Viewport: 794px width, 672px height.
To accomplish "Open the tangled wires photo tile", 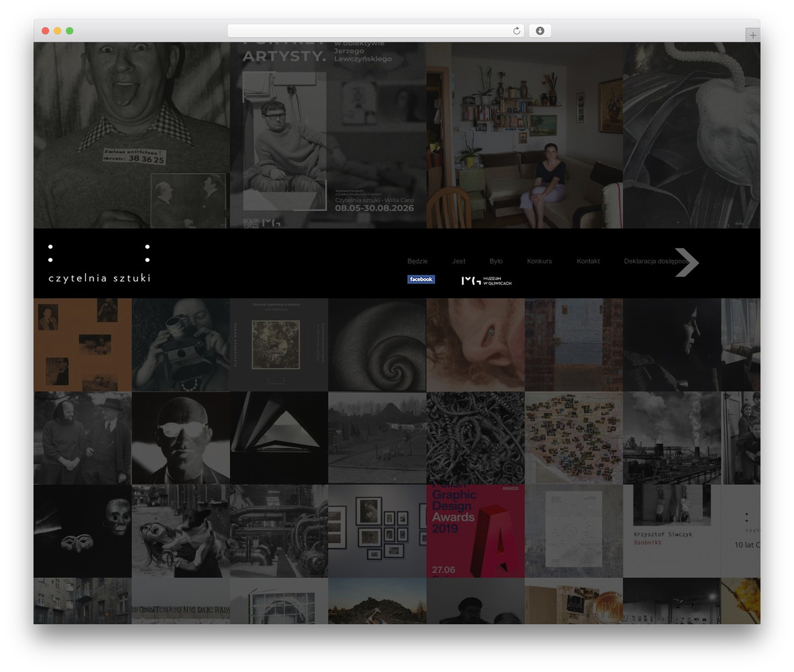I will click(x=475, y=438).
